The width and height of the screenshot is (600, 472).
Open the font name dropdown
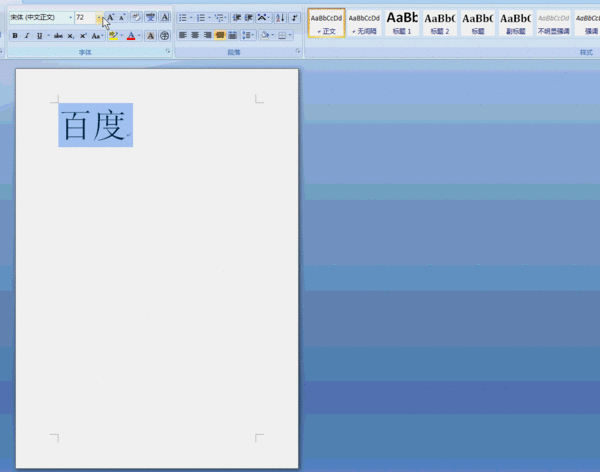pyautogui.click(x=70, y=18)
